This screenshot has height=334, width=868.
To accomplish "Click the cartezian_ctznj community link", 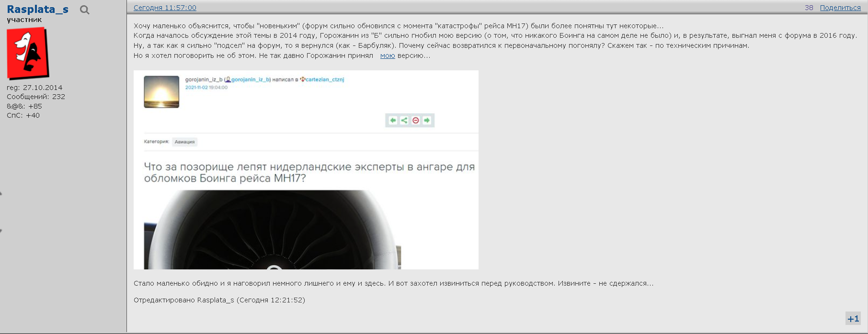I will click(325, 79).
